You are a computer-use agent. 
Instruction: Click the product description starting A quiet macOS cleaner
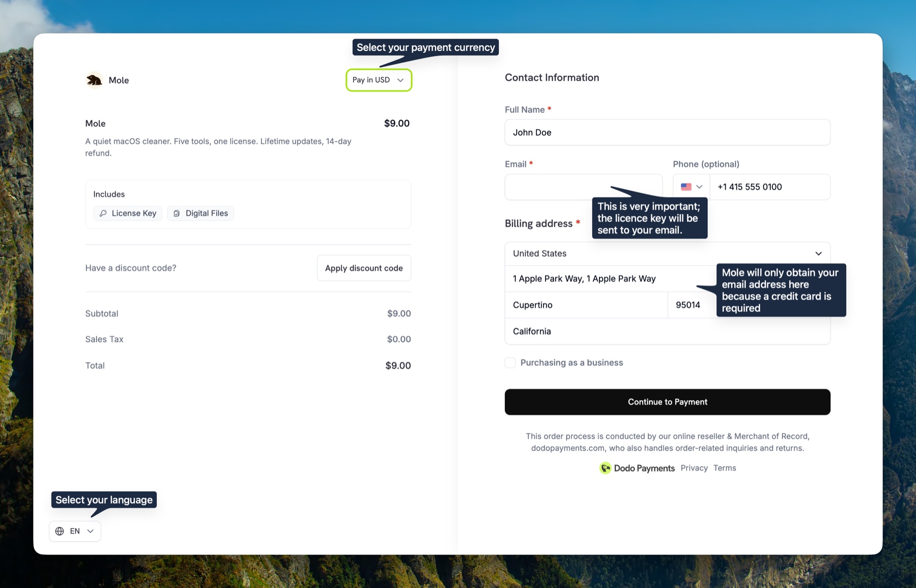(x=218, y=147)
